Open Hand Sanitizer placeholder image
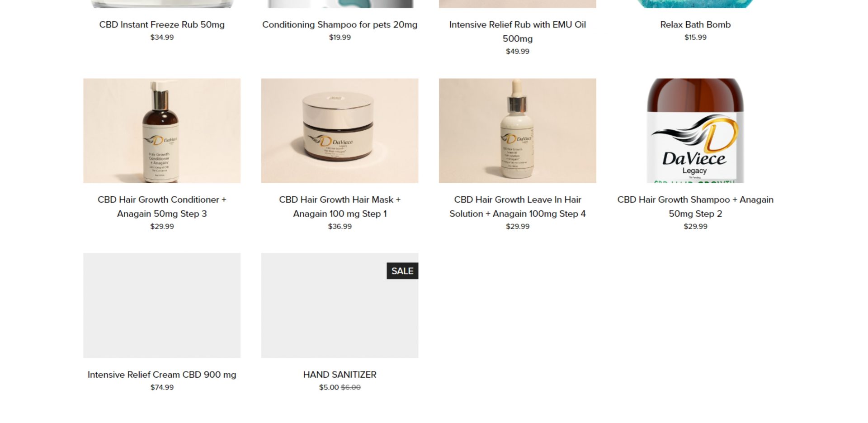This screenshot has width=868, height=423. (x=340, y=305)
